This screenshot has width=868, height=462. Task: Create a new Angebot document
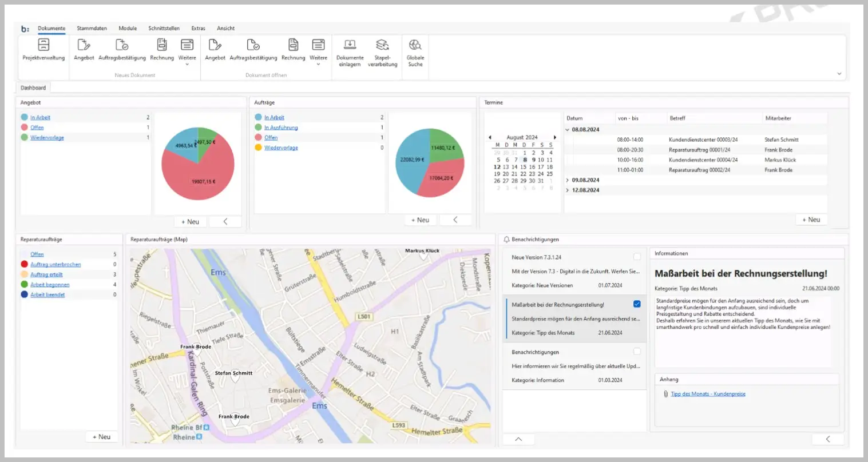tap(84, 50)
